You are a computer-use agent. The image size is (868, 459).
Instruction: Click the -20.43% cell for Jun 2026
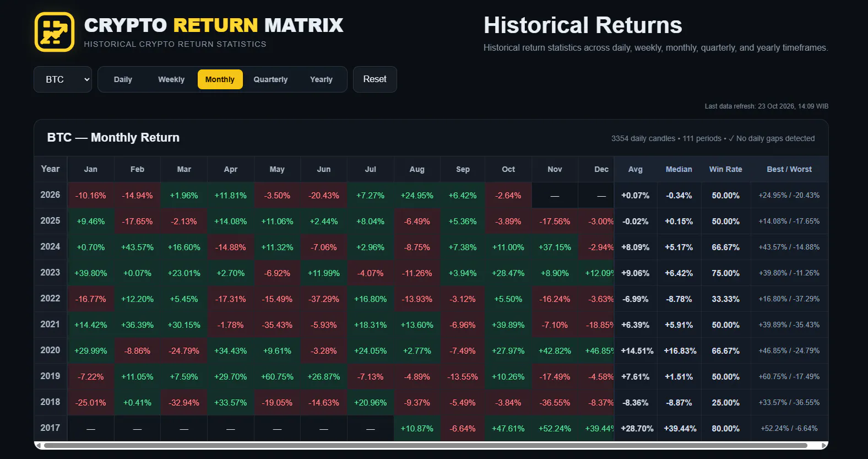[x=324, y=196]
